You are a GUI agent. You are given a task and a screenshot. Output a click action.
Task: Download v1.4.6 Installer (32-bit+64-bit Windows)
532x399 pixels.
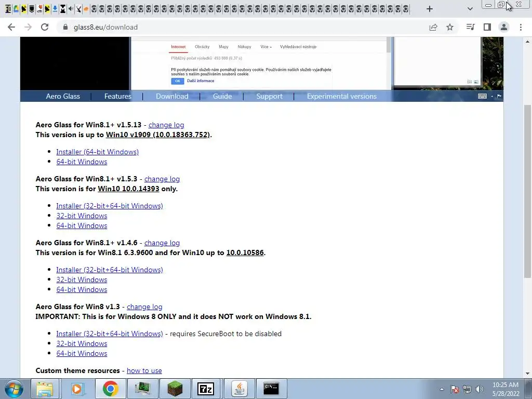pyautogui.click(x=110, y=270)
